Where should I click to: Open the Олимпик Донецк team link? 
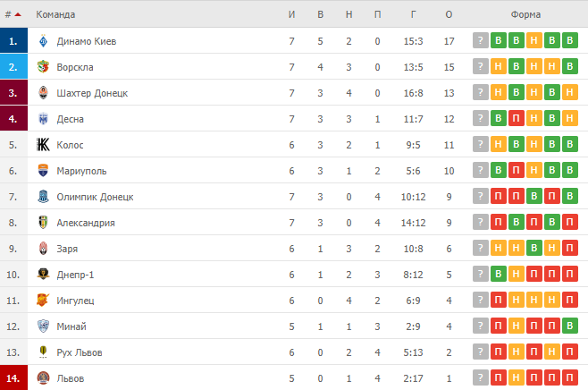[x=95, y=197]
